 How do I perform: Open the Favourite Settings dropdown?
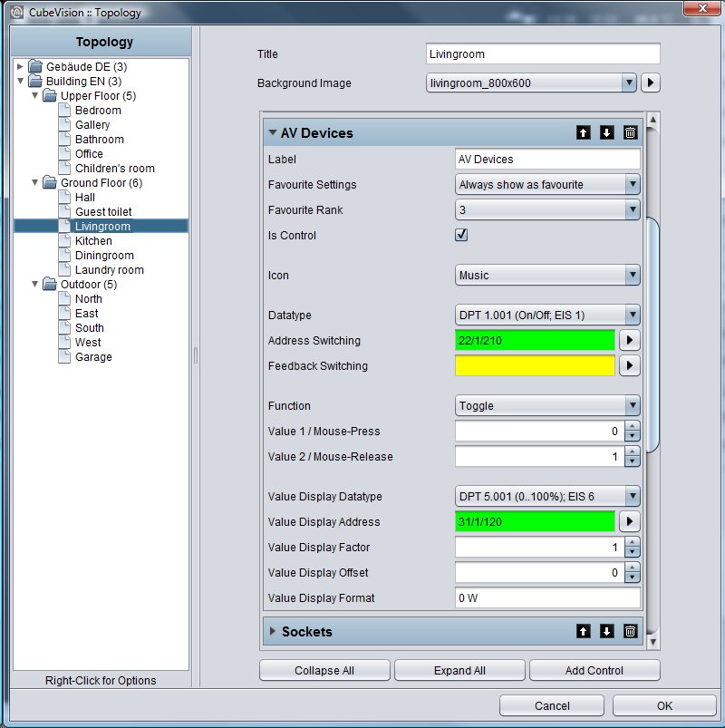(547, 185)
